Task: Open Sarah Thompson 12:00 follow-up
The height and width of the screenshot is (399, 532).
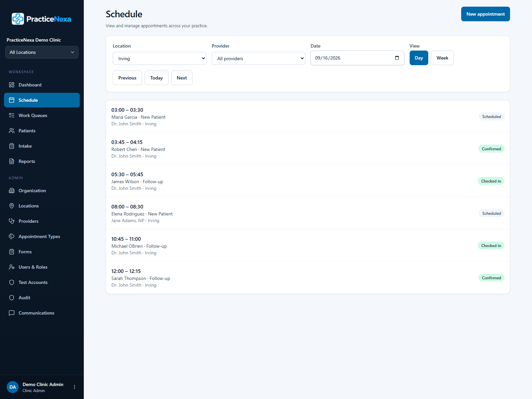Action: pyautogui.click(x=308, y=278)
